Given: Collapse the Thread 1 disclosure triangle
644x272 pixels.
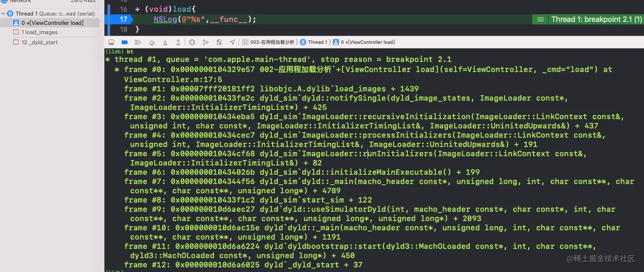Looking at the screenshot, I should coord(3,14).
